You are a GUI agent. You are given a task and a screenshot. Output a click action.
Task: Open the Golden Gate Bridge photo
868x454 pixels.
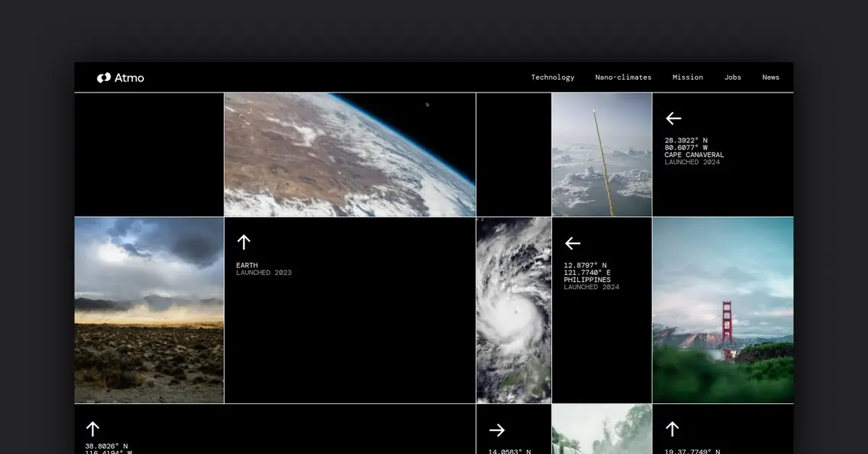(723, 310)
